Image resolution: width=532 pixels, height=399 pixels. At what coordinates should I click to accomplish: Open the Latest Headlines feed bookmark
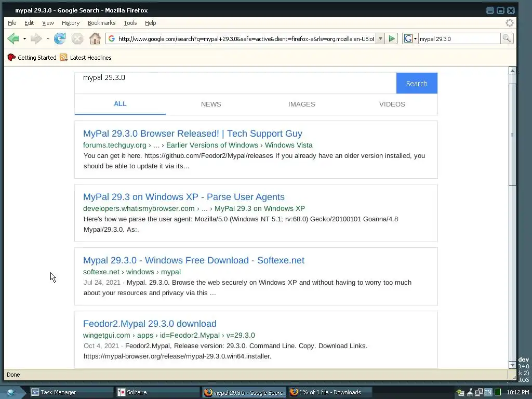pos(86,58)
